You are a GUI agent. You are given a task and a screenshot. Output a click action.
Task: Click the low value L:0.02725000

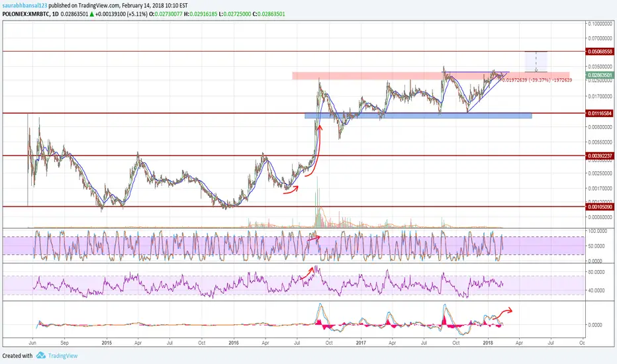(x=235, y=14)
